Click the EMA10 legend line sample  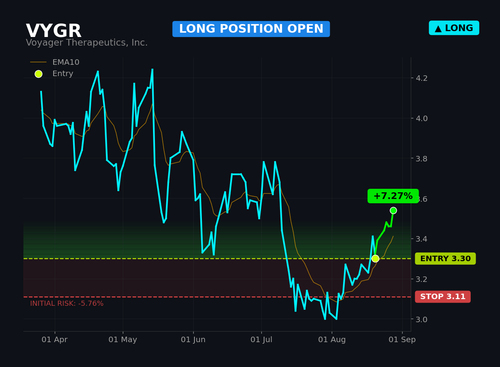click(x=38, y=62)
